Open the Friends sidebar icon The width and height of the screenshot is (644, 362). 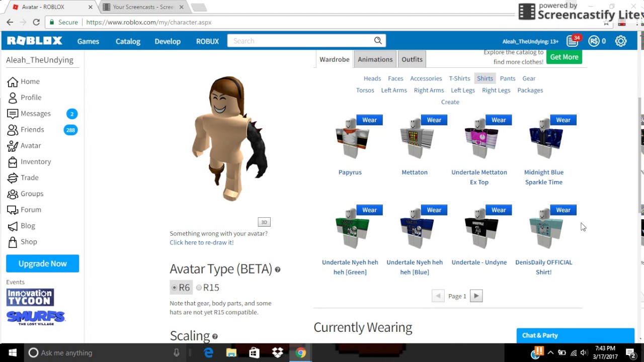(13, 130)
